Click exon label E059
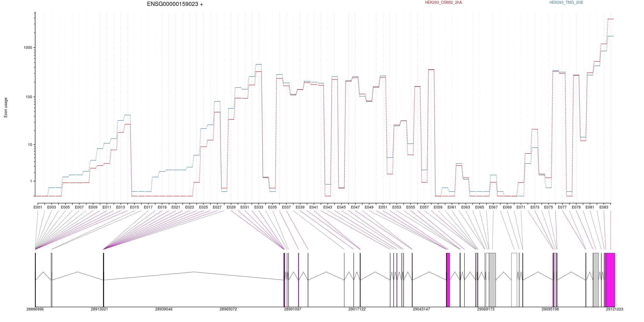The width and height of the screenshot is (644, 322). click(438, 207)
